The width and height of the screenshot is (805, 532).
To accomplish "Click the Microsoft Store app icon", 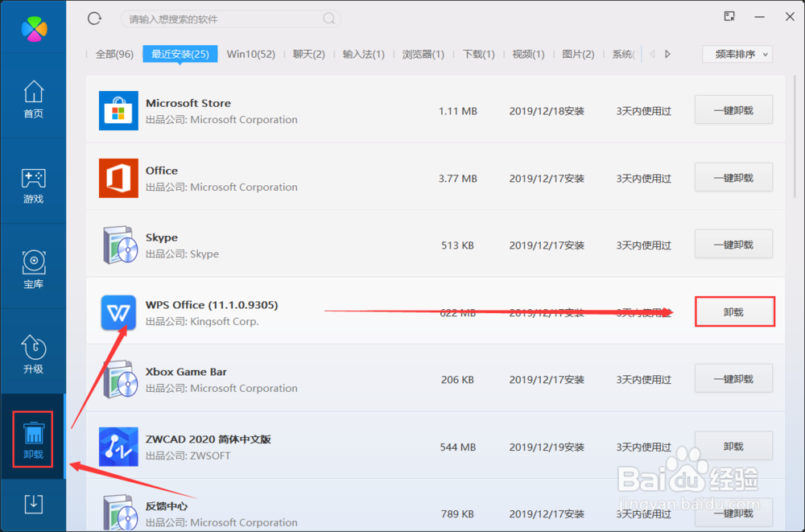I will point(118,110).
